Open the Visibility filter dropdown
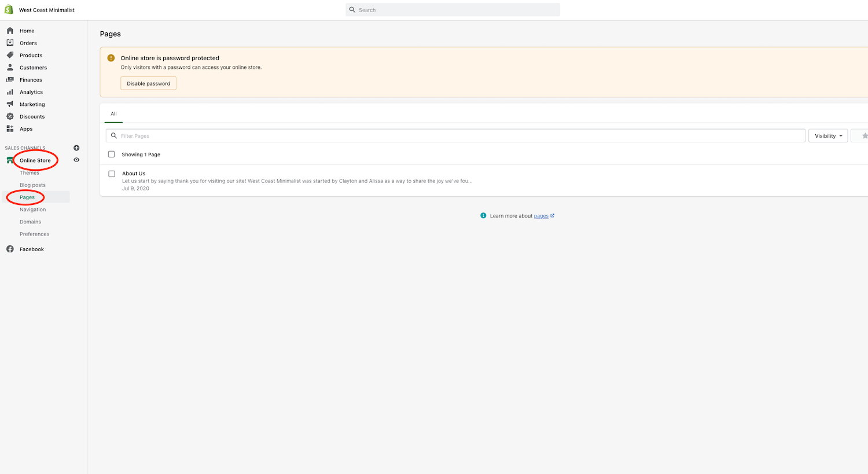This screenshot has height=474, width=868. pyautogui.click(x=828, y=135)
